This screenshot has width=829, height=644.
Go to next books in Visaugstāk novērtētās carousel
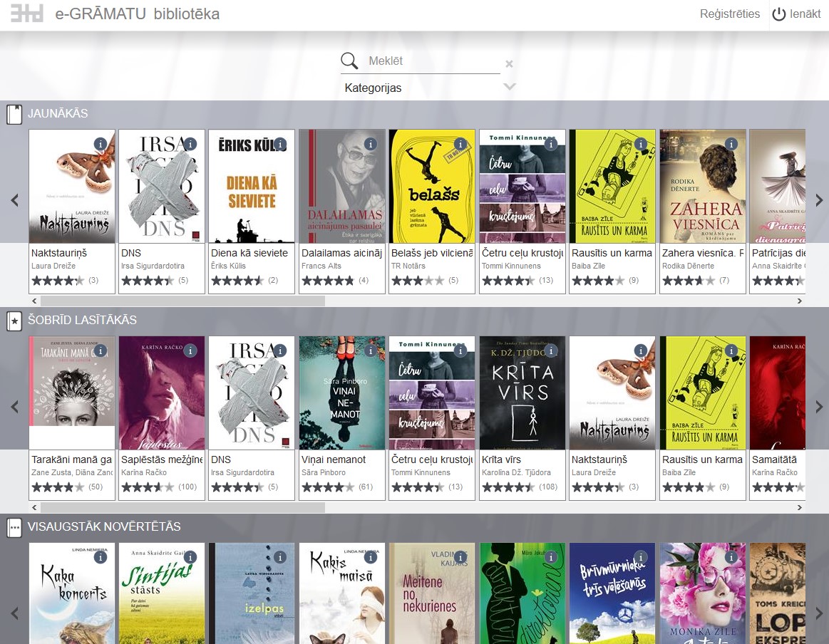[819, 613]
